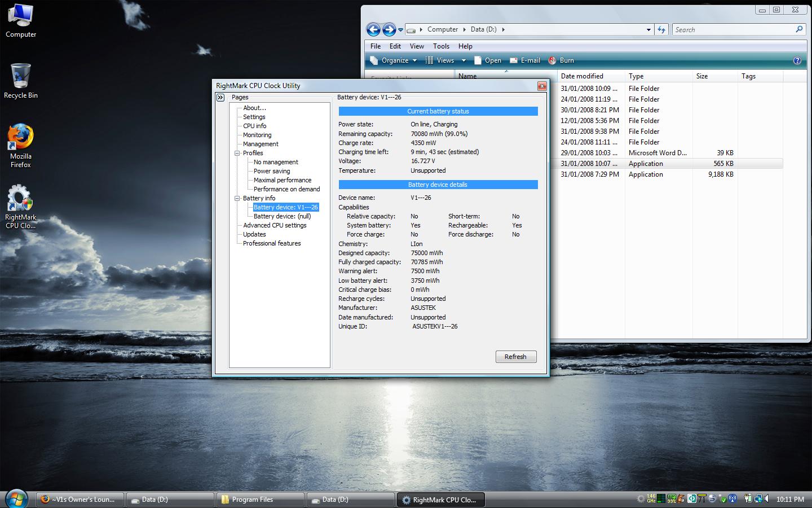Collapse the Pages panel with double-arrow button
The width and height of the screenshot is (812, 508).
pos(220,98)
